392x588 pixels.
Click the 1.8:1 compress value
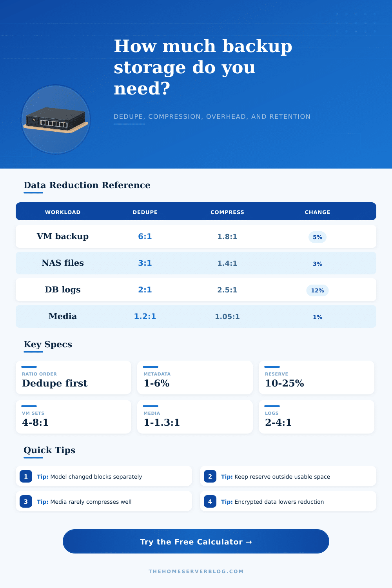pos(227,237)
